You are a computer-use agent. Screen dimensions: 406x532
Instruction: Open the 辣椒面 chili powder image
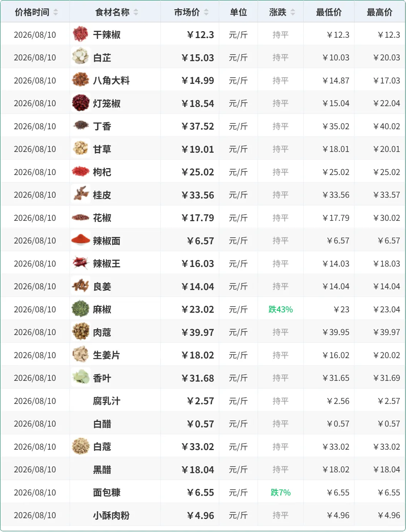81,240
